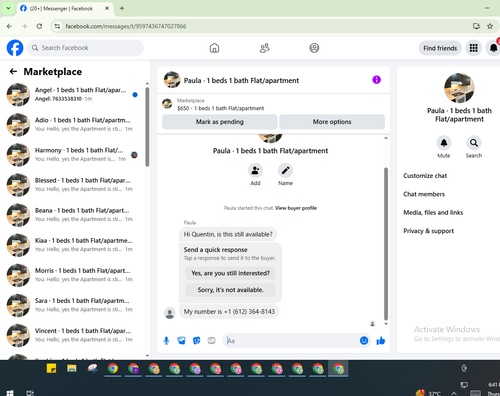Viewport: 500px width, 396px height.
Task: Click the conversation list scrollbar
Action: tap(147, 127)
